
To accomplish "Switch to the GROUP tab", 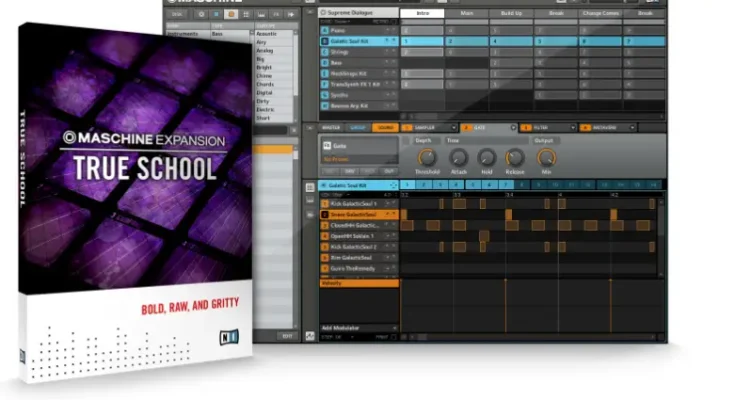I will [359, 128].
